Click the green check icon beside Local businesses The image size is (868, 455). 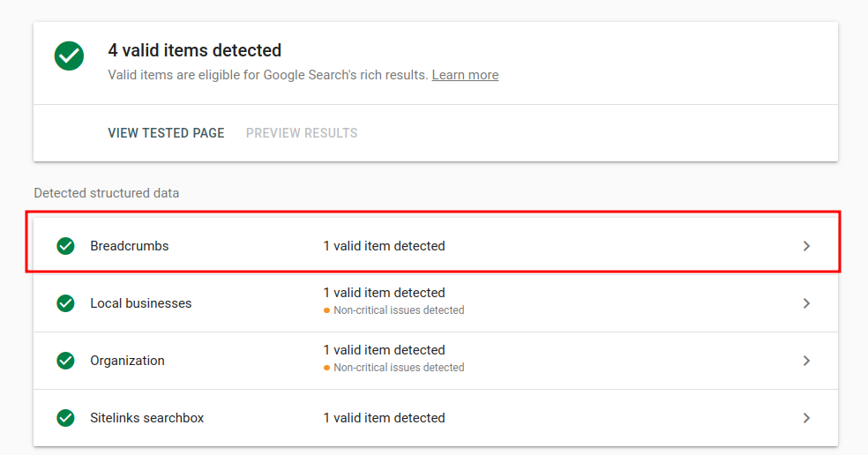coord(65,303)
